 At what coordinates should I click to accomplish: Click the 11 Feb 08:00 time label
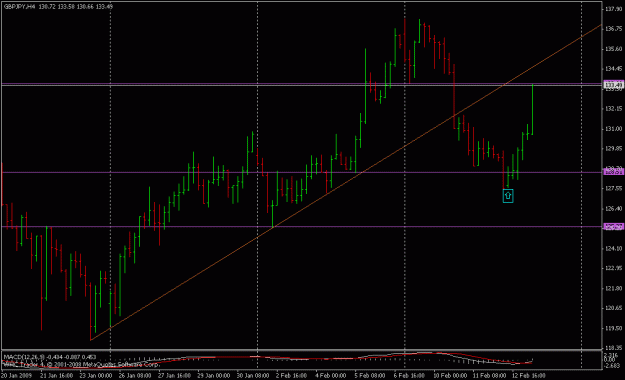[489, 376]
